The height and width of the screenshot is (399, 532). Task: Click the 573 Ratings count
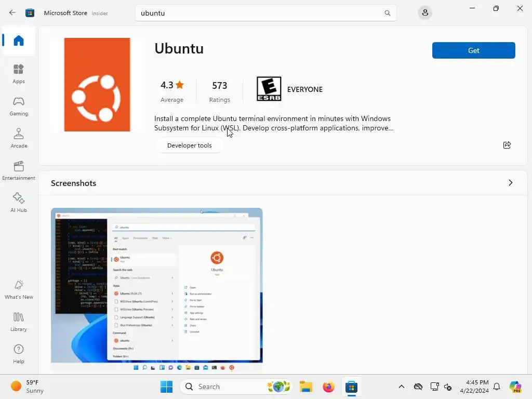coord(220,91)
